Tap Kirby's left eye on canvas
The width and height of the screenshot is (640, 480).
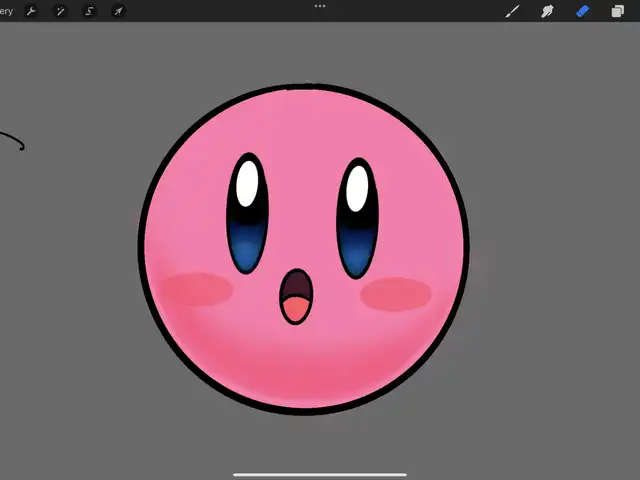pos(248,213)
